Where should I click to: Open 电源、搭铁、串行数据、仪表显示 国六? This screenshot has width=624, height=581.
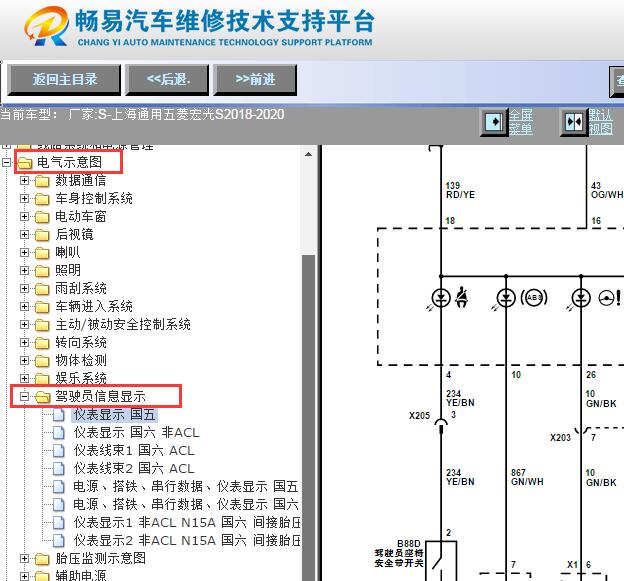coord(185,505)
